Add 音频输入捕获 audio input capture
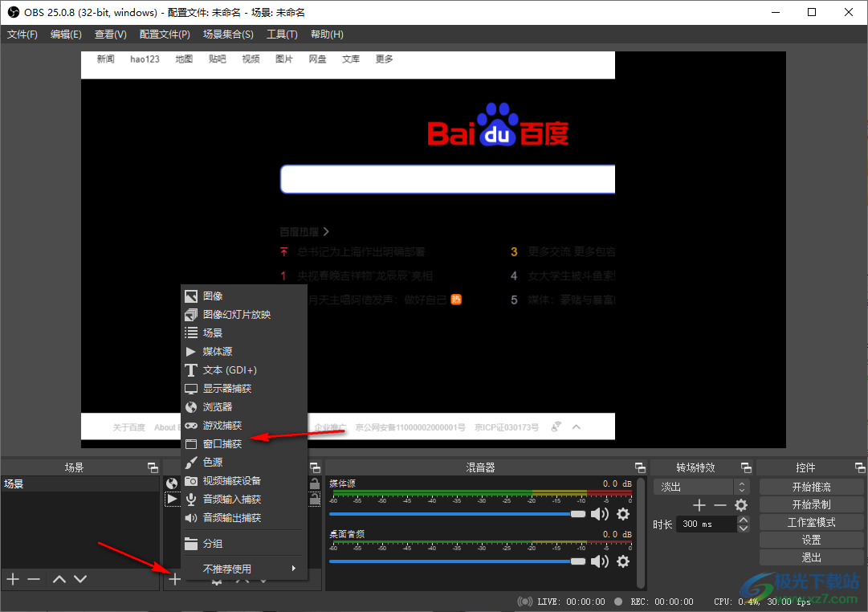This screenshot has width=868, height=612. click(x=244, y=499)
